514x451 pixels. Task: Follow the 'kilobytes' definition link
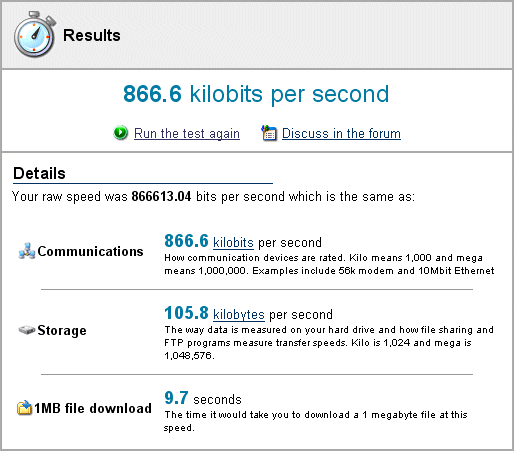point(239,314)
